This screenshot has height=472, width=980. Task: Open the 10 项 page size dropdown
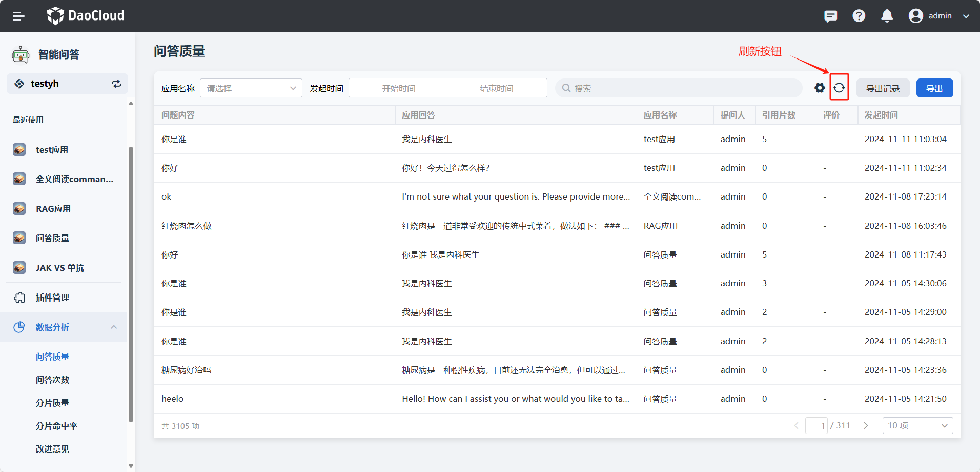(x=917, y=425)
